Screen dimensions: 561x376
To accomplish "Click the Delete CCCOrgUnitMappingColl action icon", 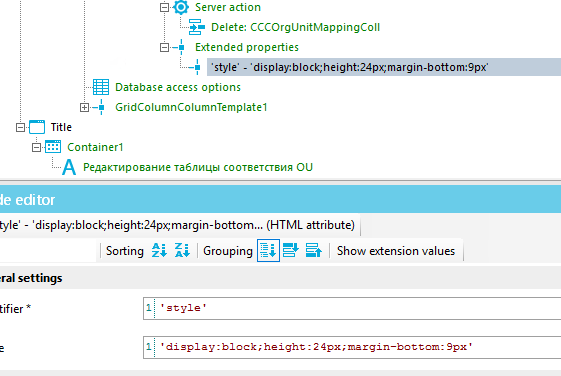I will [197, 27].
